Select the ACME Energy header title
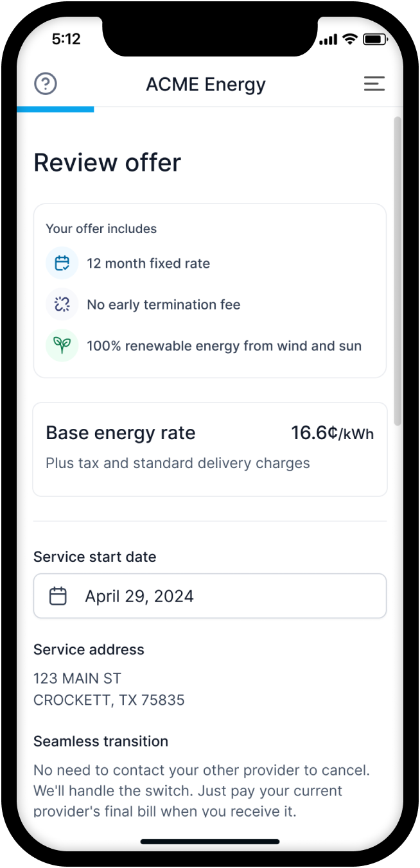420x868 pixels. tap(206, 84)
